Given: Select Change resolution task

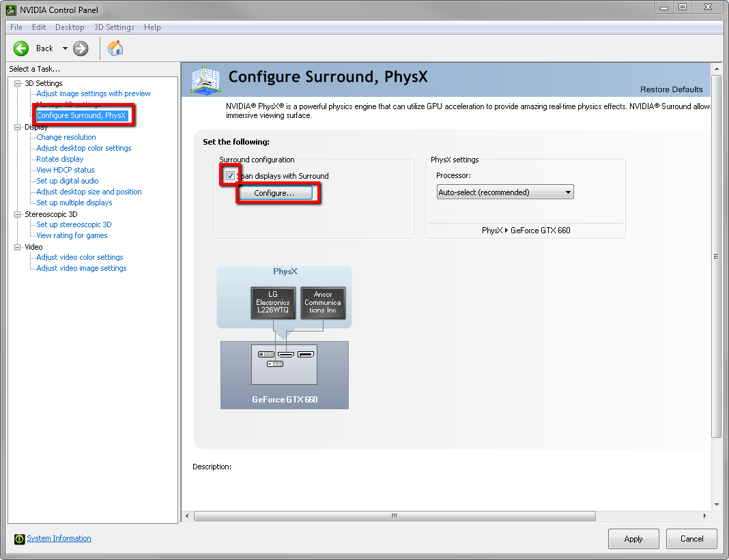Looking at the screenshot, I should tap(66, 137).
